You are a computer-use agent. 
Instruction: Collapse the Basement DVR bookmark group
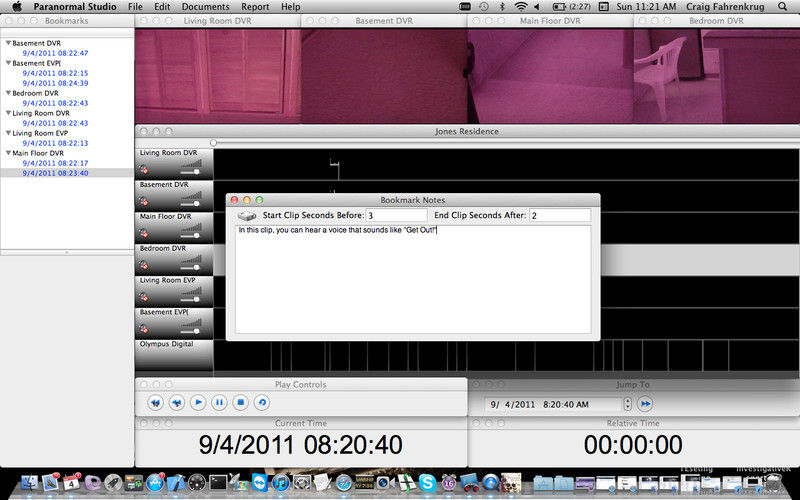[x=8, y=43]
